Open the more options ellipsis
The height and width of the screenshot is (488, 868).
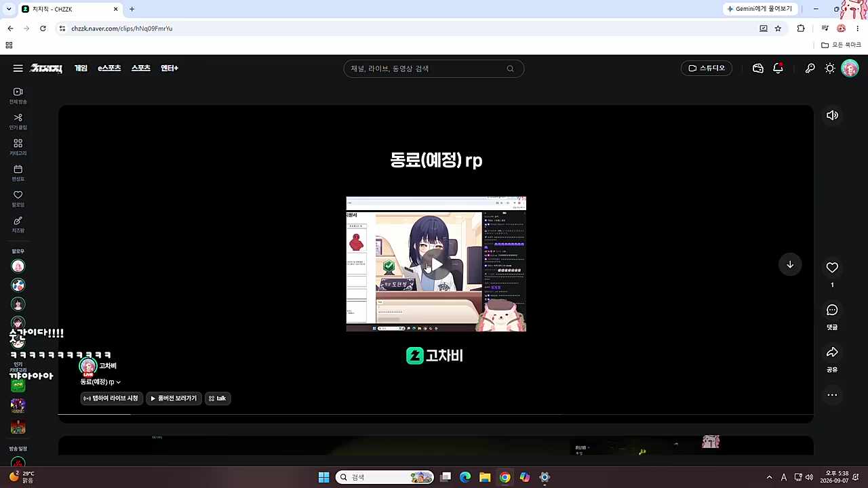[x=832, y=395]
